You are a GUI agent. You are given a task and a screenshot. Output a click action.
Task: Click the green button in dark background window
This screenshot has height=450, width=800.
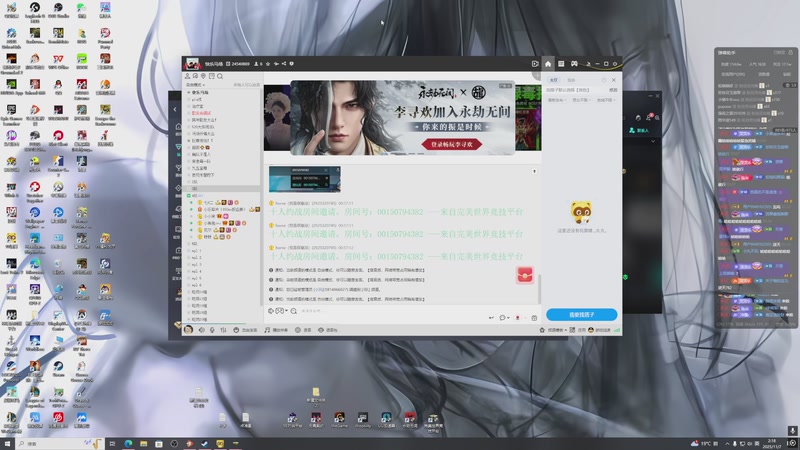click(639, 131)
